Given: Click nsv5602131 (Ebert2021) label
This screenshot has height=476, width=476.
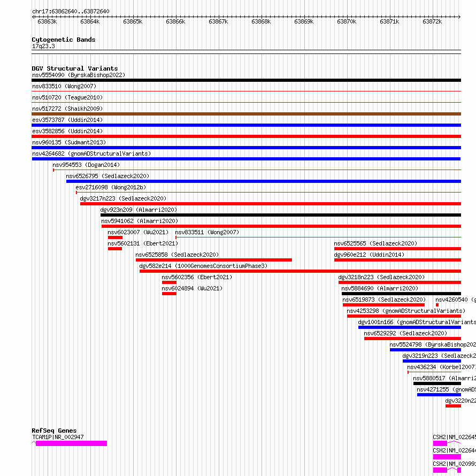Looking at the screenshot, I should (143, 243).
